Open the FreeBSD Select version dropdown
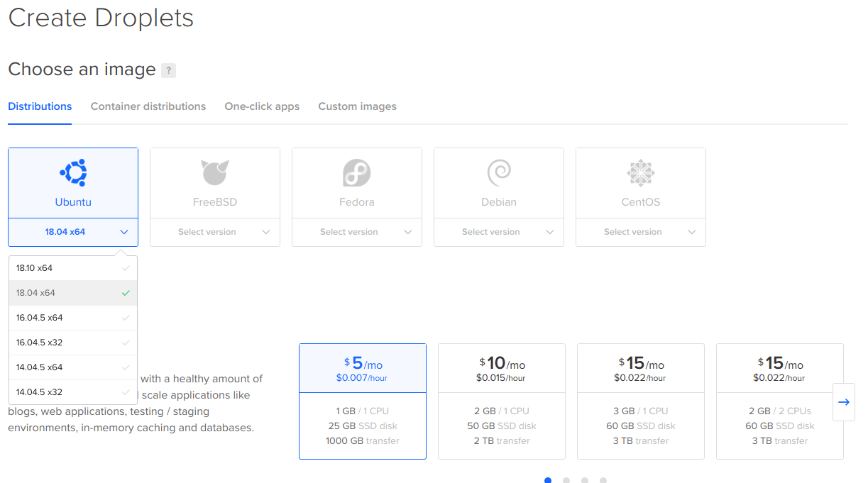 tap(215, 232)
